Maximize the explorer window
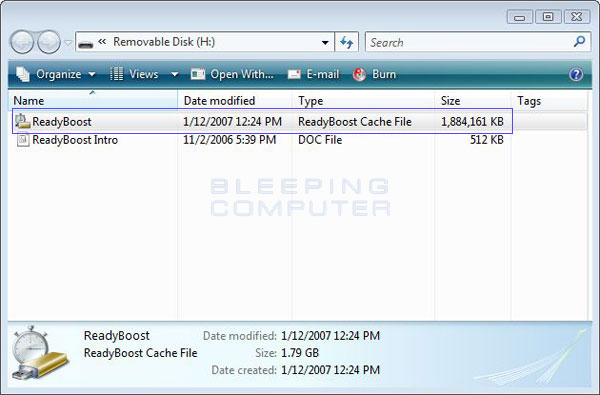Image resolution: width=600 pixels, height=395 pixels. point(548,17)
